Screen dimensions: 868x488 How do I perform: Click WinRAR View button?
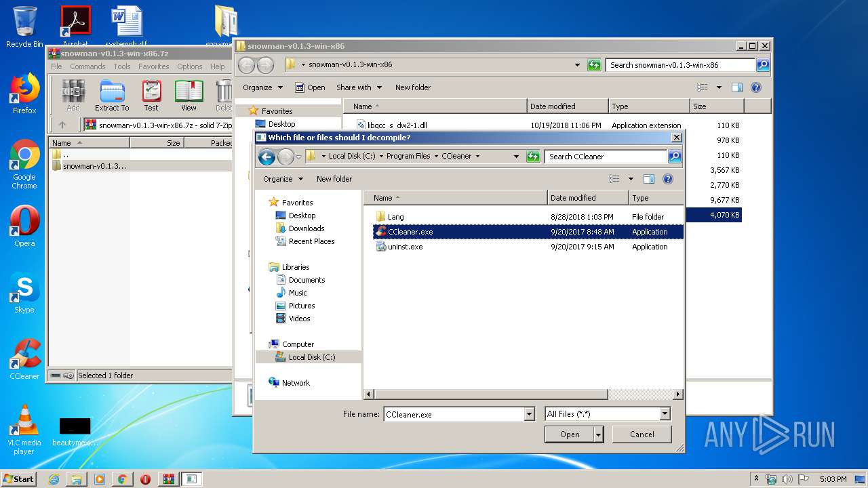click(189, 96)
